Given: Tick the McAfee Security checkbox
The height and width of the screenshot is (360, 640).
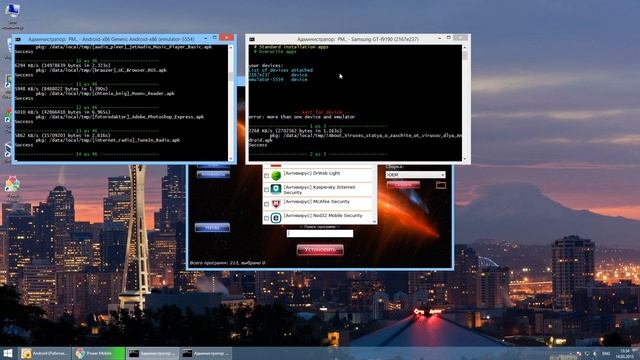Looking at the screenshot, I should pyautogui.click(x=267, y=204).
